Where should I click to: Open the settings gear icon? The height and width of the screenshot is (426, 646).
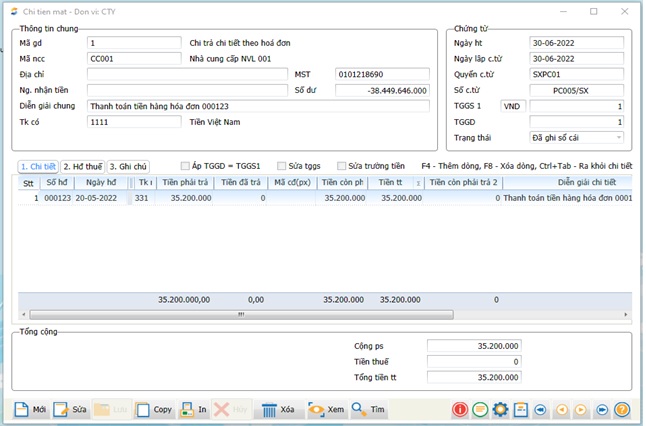[500, 410]
